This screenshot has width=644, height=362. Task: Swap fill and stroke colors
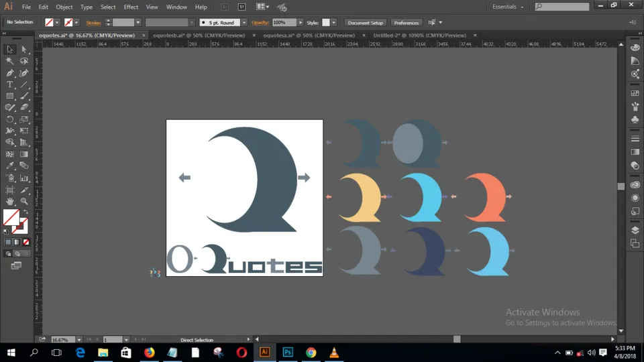click(26, 213)
